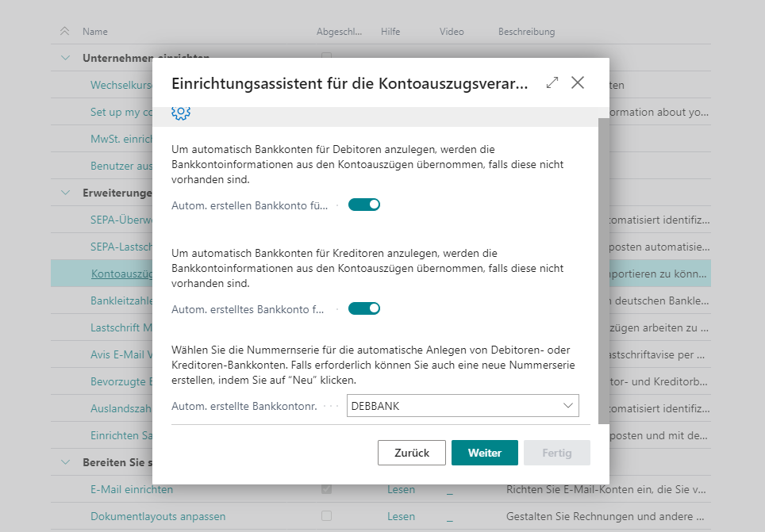Toggle automatic bank account creation for Kreditoren
The width and height of the screenshot is (765, 532).
(364, 308)
